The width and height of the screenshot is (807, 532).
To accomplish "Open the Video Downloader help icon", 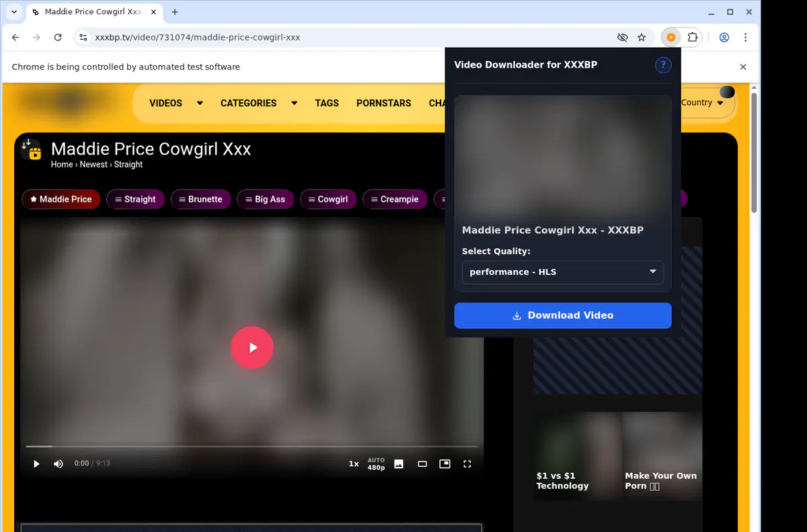I will click(x=663, y=65).
